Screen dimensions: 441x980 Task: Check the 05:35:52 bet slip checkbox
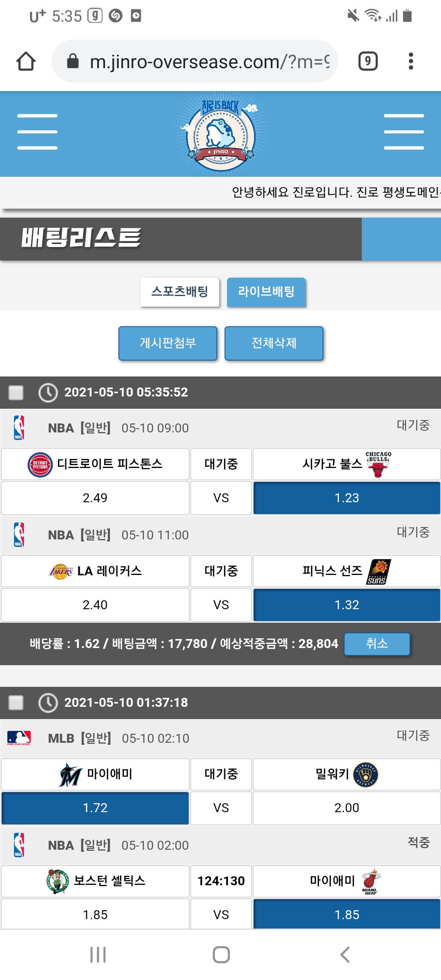pyautogui.click(x=16, y=392)
